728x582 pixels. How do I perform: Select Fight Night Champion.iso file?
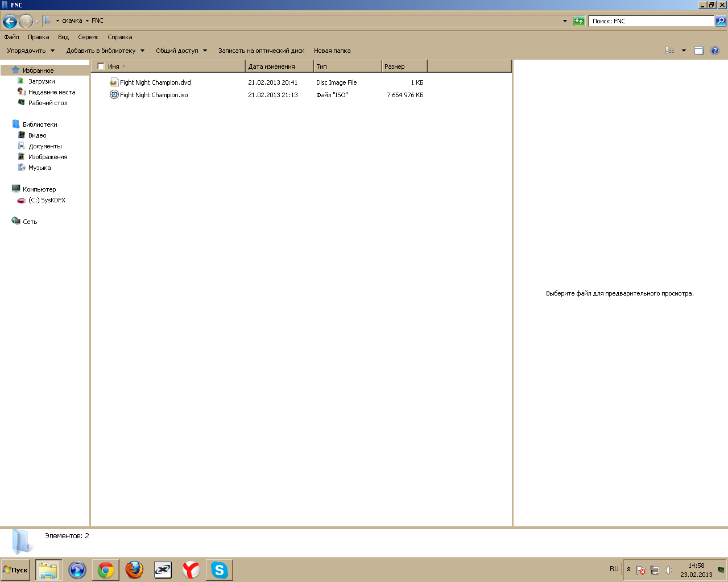click(x=154, y=95)
